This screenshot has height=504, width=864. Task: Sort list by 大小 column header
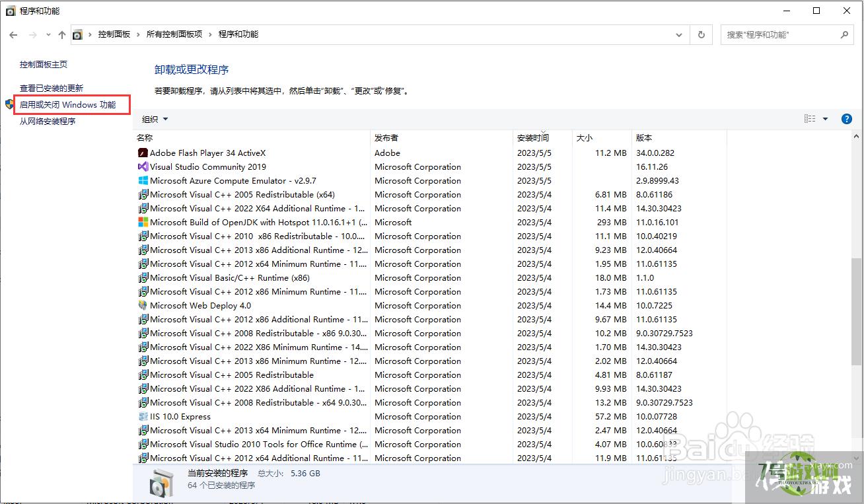point(602,138)
